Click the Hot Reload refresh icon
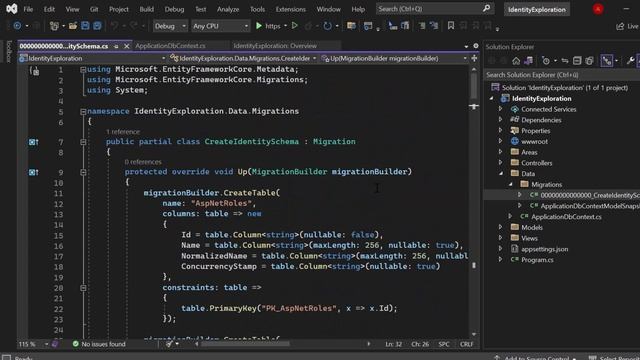The image size is (640, 360). (327, 26)
